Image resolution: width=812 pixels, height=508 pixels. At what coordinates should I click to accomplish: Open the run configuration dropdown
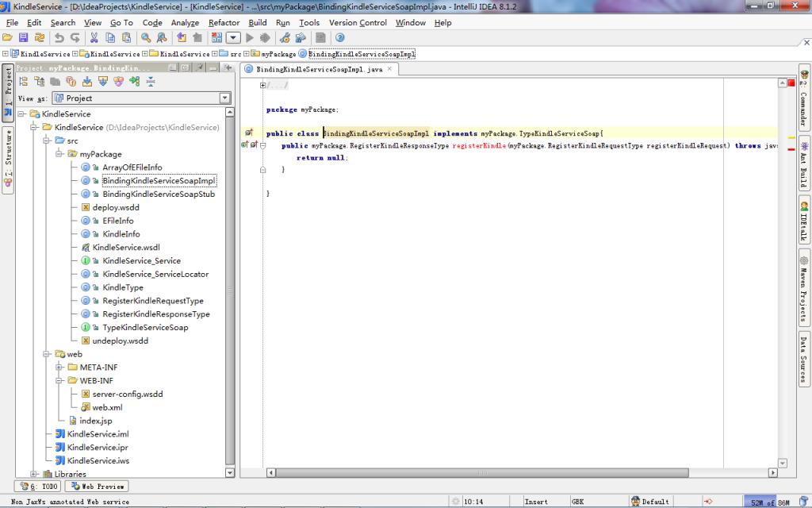tap(233, 38)
